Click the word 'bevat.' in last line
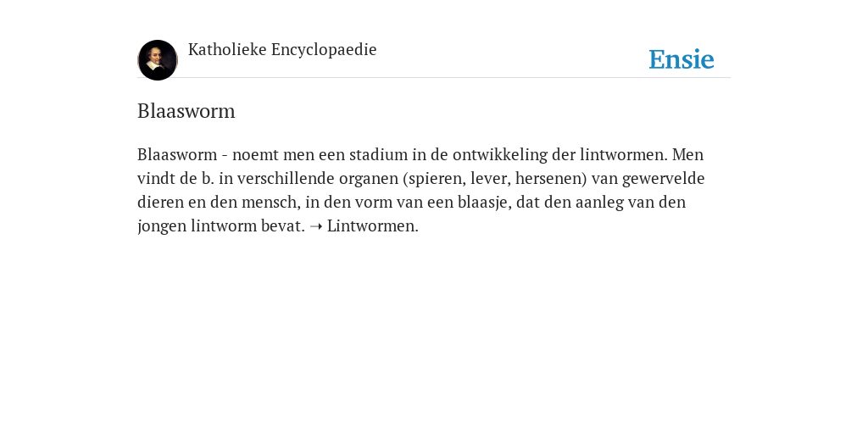The height and width of the screenshot is (434, 868). (x=283, y=225)
